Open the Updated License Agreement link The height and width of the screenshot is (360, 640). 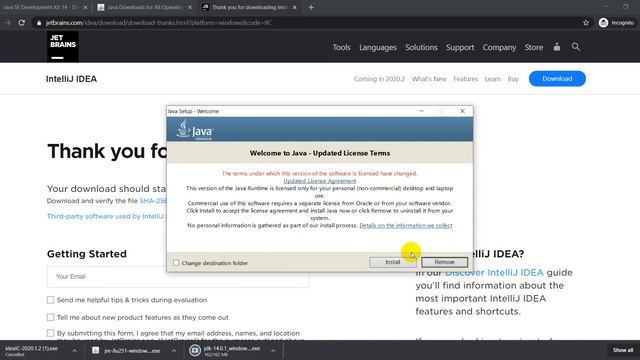coord(320,181)
